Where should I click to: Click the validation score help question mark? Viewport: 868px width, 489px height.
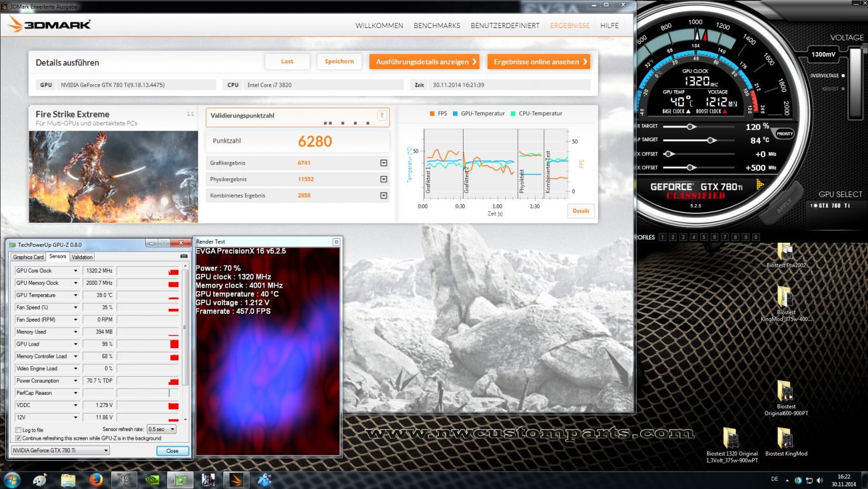(x=382, y=116)
